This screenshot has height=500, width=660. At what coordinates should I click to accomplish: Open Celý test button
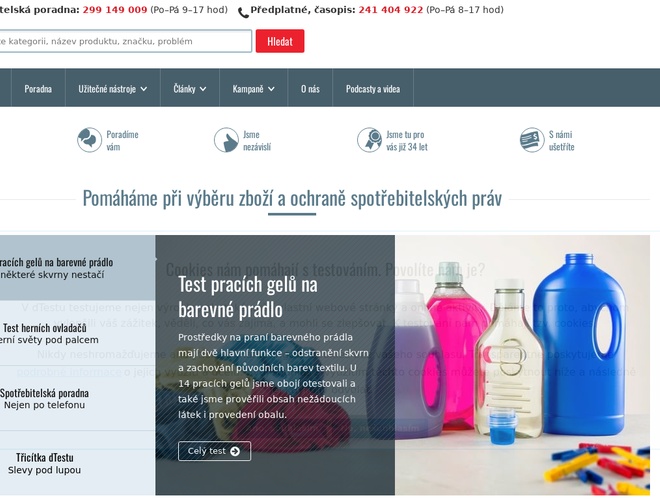pos(214,451)
